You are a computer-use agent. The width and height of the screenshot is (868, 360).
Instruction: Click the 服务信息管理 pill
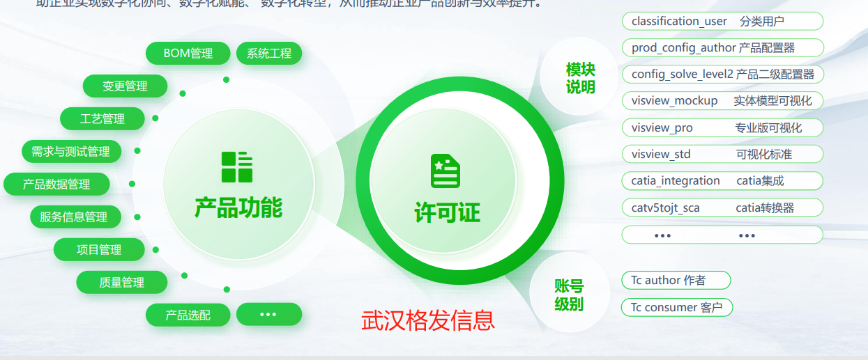click(x=75, y=217)
